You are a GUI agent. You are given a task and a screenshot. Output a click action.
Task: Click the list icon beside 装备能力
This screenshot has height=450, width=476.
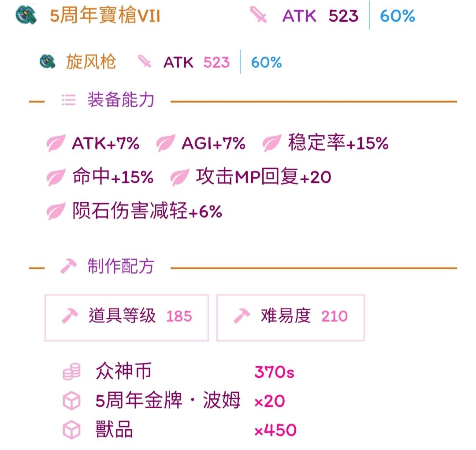[69, 100]
